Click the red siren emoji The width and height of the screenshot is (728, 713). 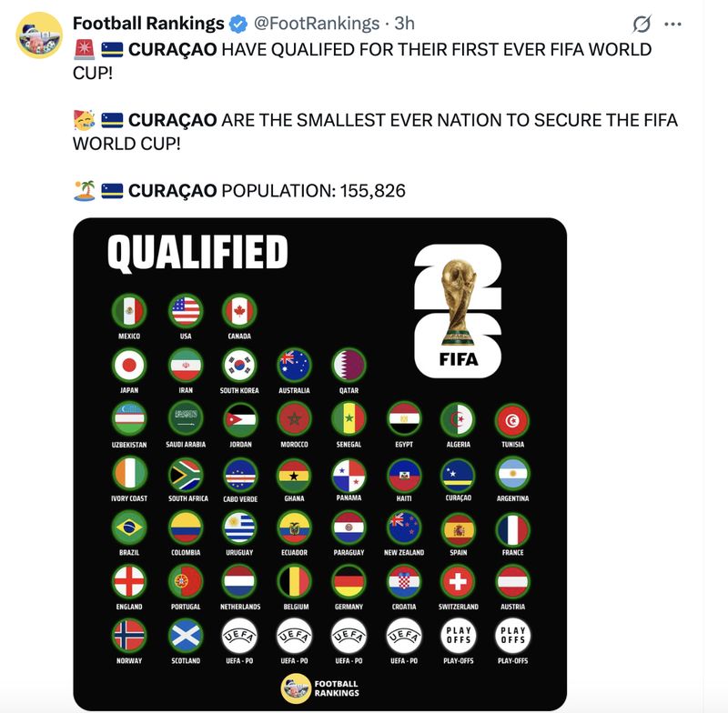coord(84,48)
